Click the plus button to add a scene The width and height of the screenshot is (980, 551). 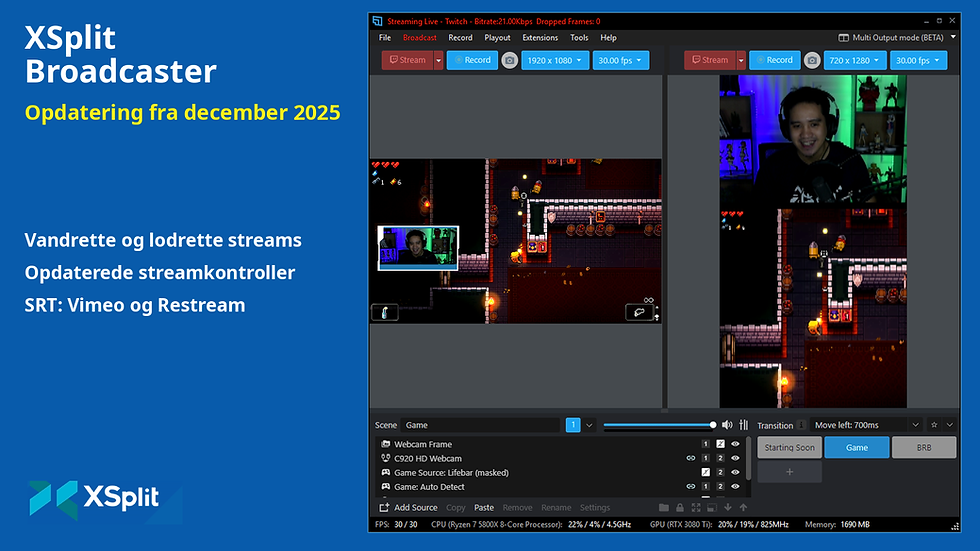789,472
